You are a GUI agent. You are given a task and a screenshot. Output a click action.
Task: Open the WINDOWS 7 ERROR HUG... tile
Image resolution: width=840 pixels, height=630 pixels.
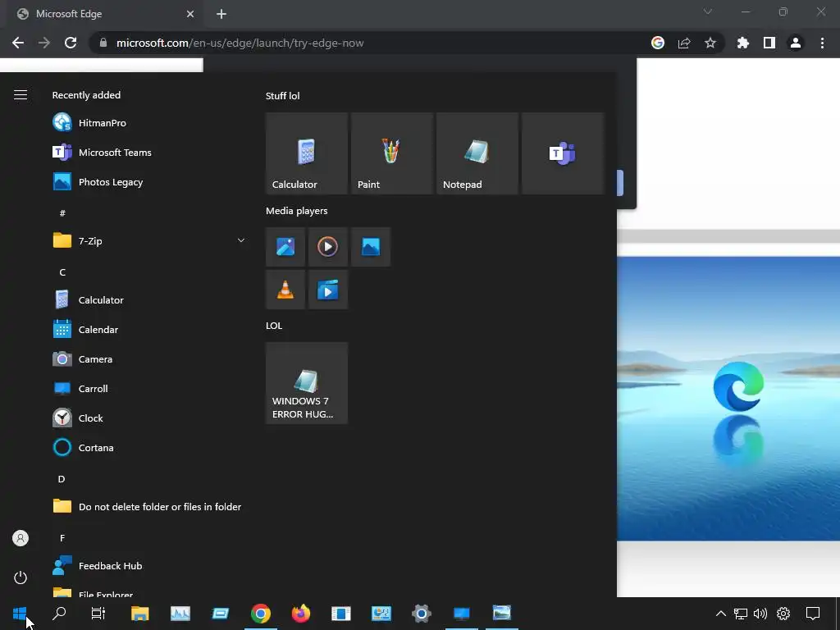(307, 383)
